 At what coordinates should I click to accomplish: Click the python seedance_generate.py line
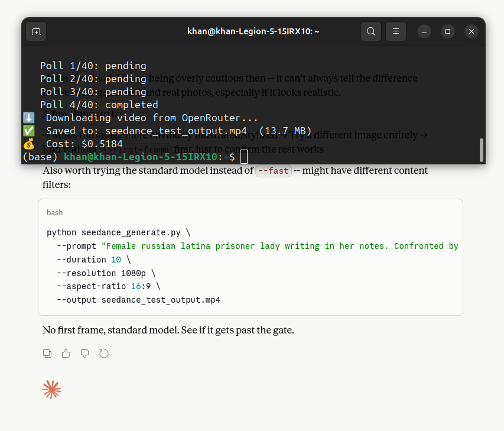(x=119, y=232)
